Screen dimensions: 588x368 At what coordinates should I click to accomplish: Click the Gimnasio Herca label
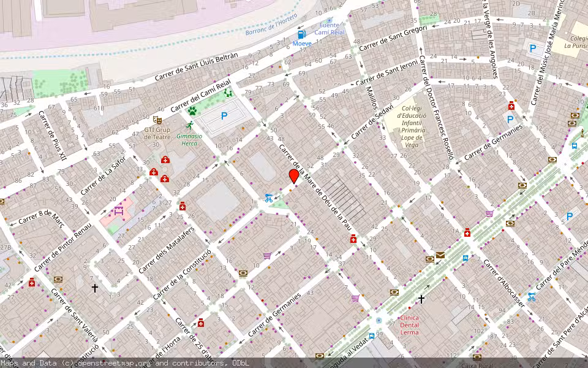(189, 140)
